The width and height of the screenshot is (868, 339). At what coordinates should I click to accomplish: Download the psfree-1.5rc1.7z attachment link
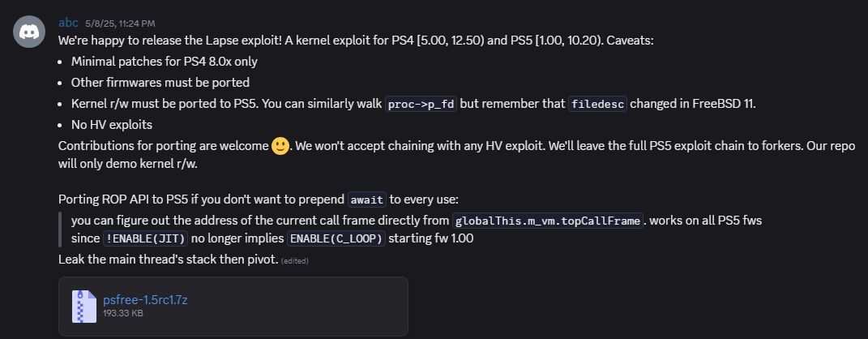pyautogui.click(x=145, y=300)
